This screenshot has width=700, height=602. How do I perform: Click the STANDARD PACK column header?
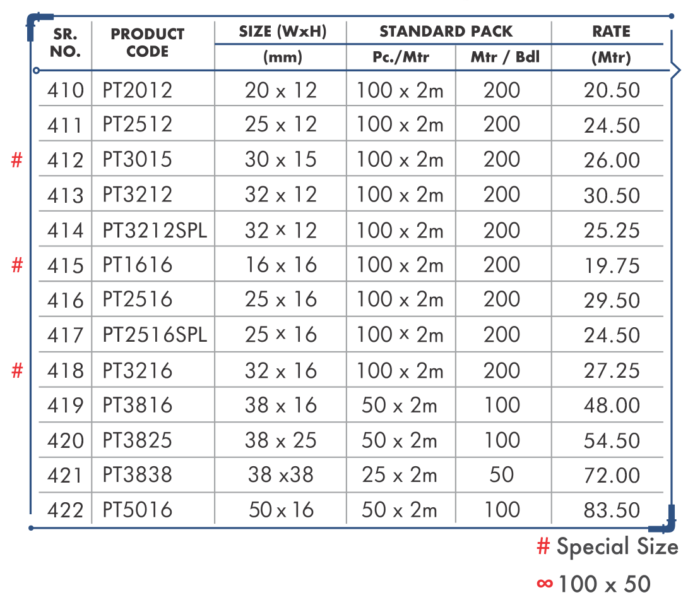tap(446, 32)
